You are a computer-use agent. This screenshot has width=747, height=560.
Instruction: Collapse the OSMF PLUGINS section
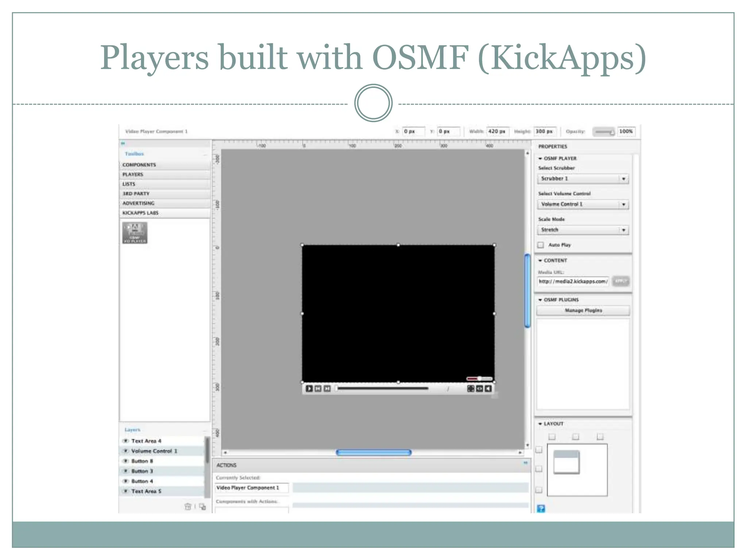[540, 300]
